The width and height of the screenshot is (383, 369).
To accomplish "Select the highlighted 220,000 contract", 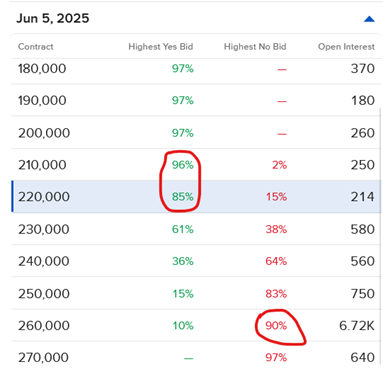I will click(196, 197).
